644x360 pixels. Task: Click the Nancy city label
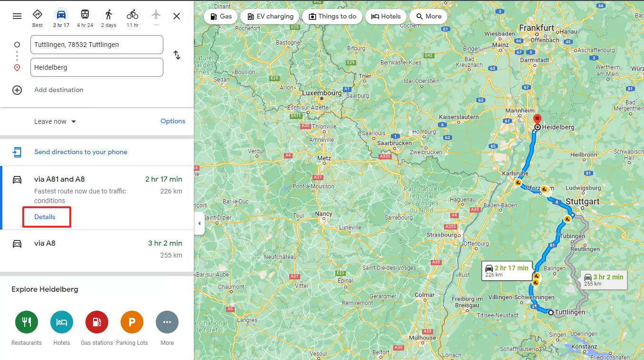point(324,214)
